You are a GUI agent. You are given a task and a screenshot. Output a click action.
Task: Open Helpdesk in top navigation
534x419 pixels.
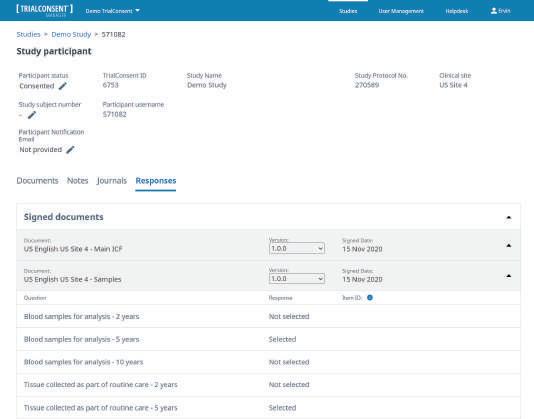(457, 11)
